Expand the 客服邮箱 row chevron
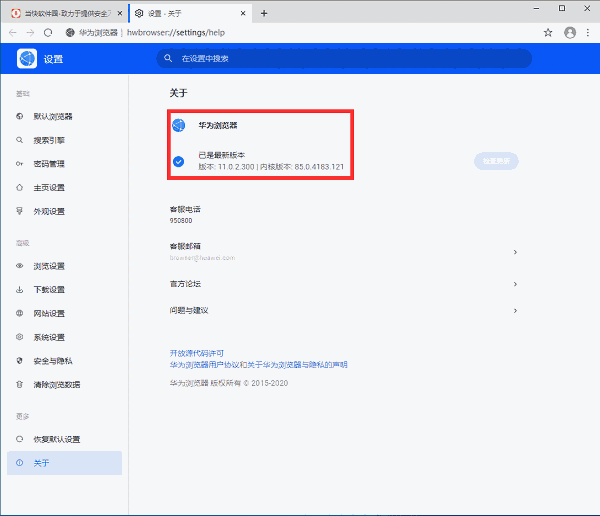600x516 pixels. 515,252
